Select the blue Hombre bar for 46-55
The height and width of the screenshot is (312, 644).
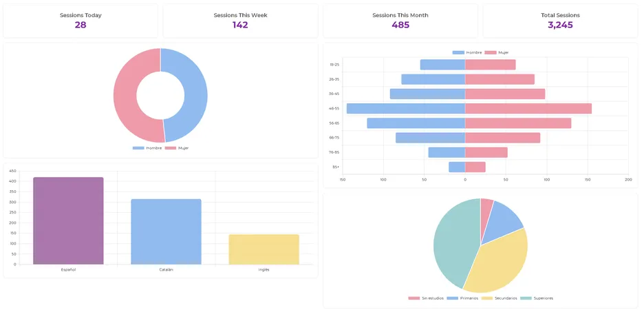(406, 109)
